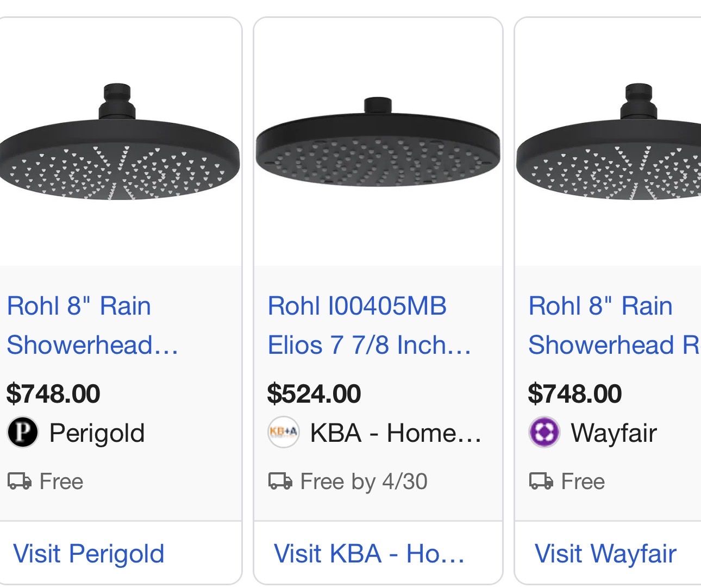Open Perigold's Rohl 8" Rain Showerhead title
This screenshot has width=701, height=588.
92,325
